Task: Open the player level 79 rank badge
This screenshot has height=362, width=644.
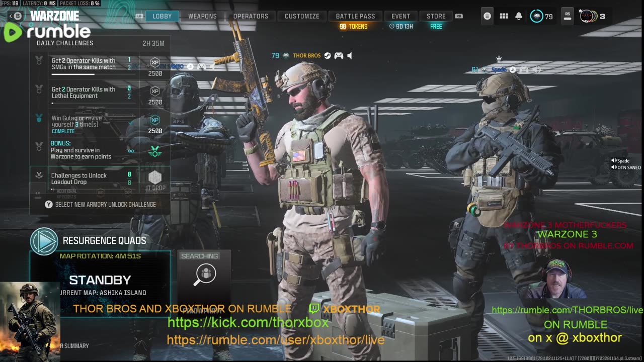Action: click(x=537, y=16)
